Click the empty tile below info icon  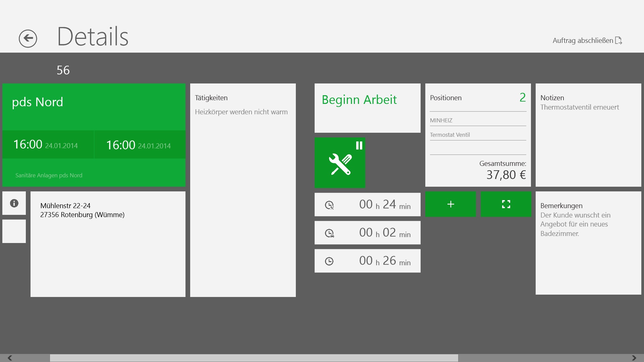pyautogui.click(x=14, y=231)
